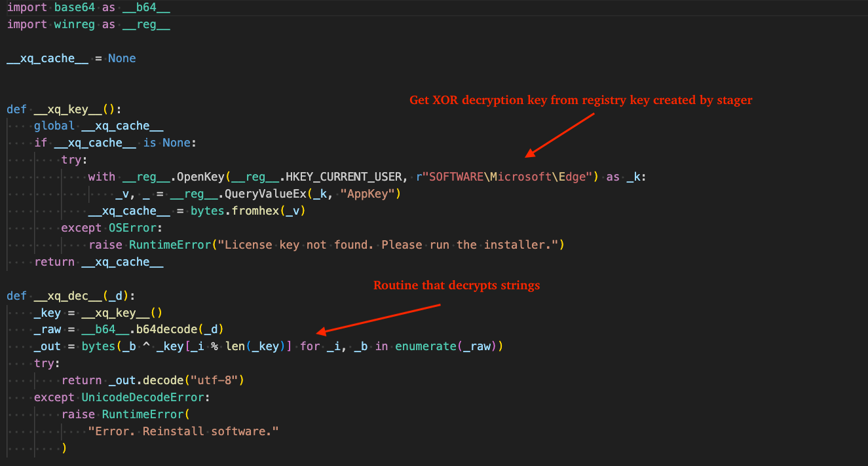Click the "_out.decode("utf-8")" return line
Screen dimensions: 868x466
(x=153, y=380)
